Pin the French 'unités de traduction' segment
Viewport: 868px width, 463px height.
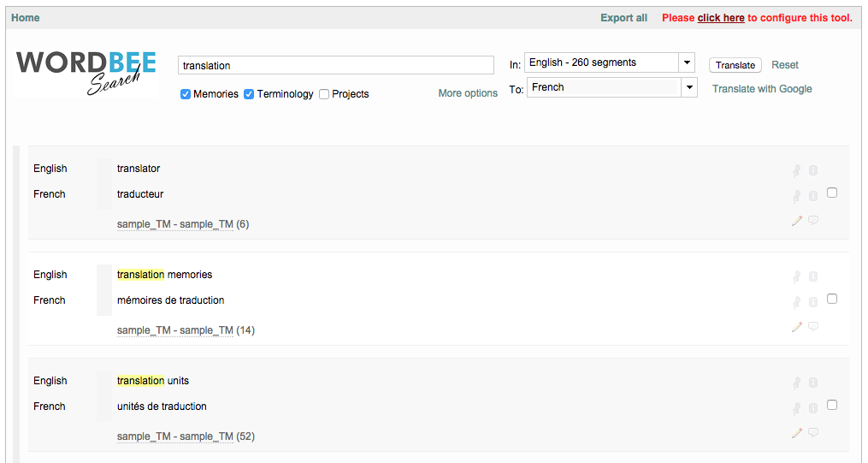pos(797,408)
